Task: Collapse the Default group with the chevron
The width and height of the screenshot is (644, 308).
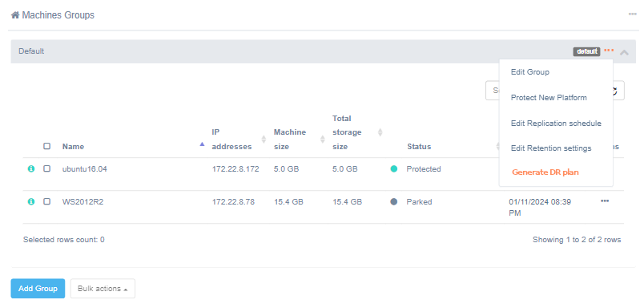Action: (624, 52)
